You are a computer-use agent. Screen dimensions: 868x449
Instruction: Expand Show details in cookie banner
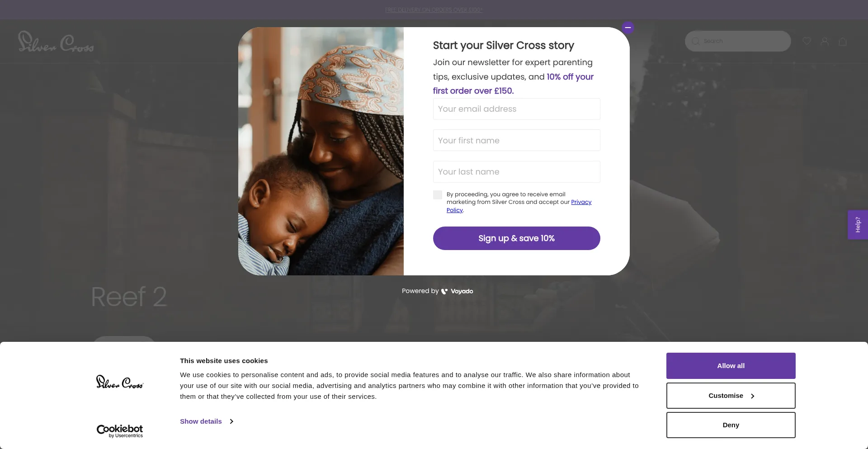201,421
